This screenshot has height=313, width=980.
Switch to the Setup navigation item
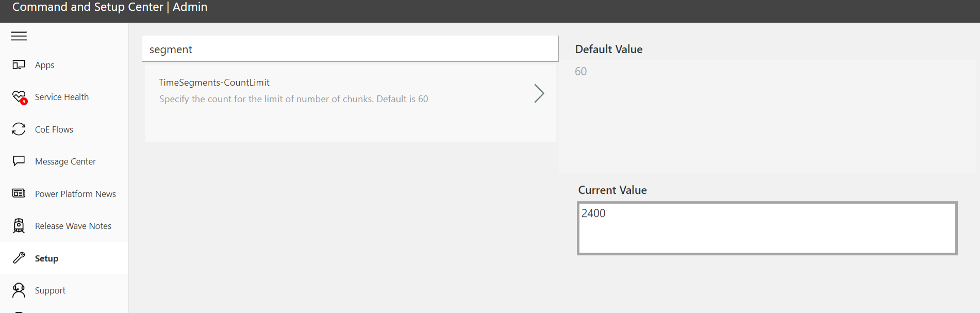(x=46, y=258)
